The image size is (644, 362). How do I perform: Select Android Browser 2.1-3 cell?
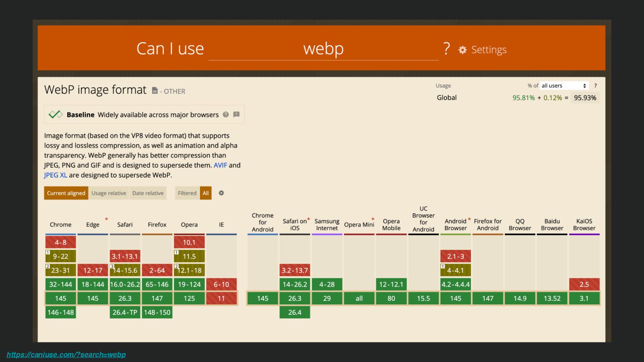click(x=456, y=256)
